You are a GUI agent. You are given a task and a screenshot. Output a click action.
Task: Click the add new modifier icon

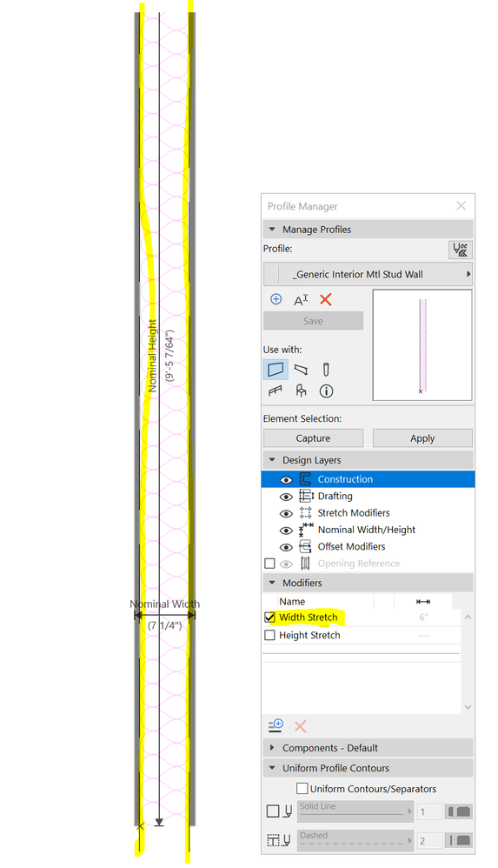pos(276,725)
